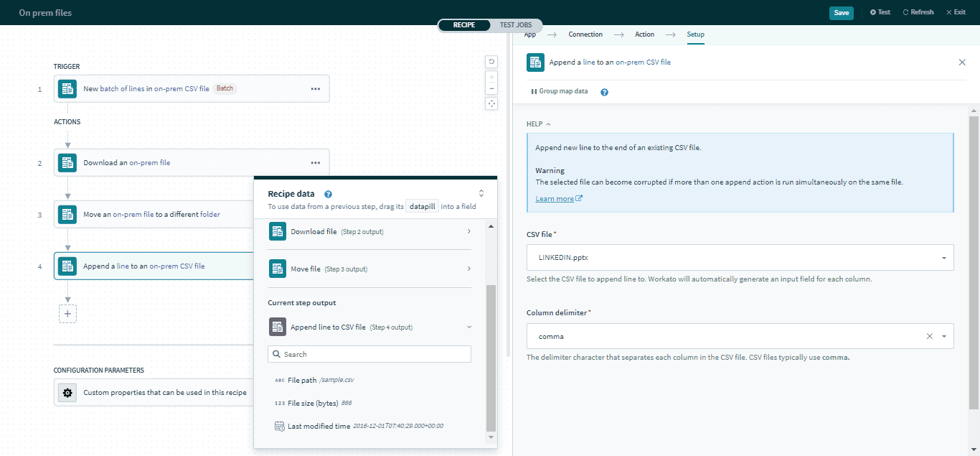Zoom out the recipe canvas
The image size is (980, 456).
tap(492, 89)
